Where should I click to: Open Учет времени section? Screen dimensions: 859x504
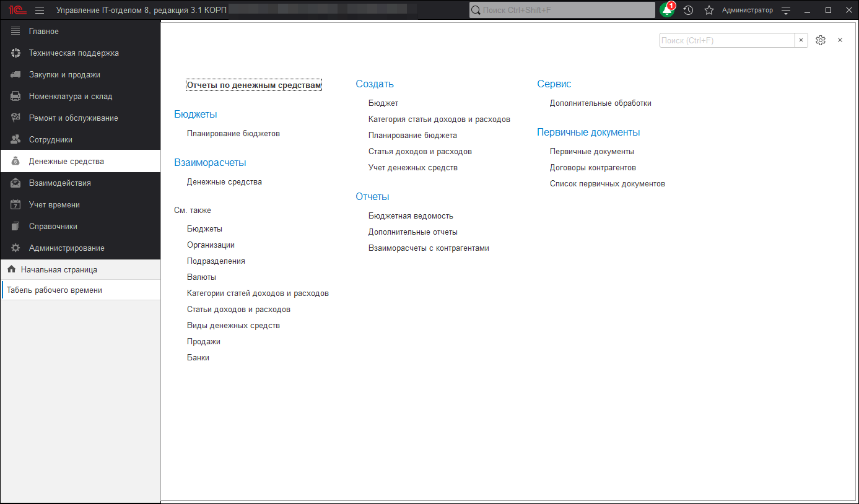point(55,204)
